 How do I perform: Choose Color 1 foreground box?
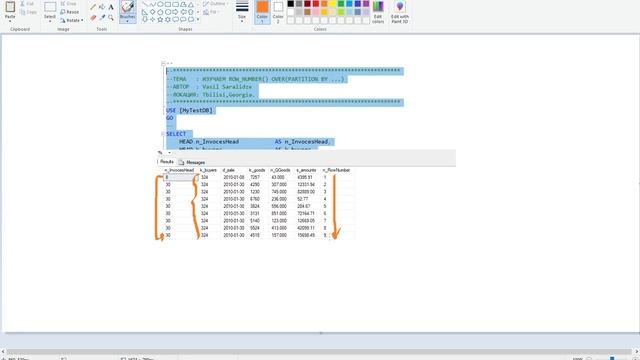[x=262, y=11]
